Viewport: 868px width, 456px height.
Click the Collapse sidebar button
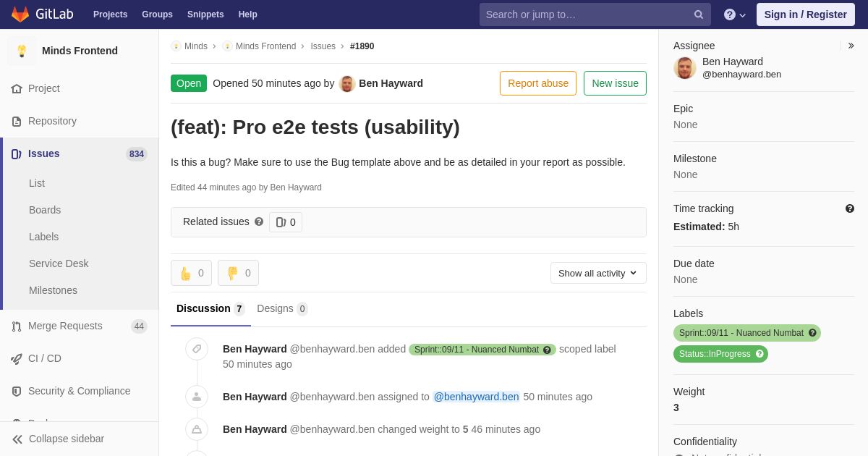click(x=80, y=439)
